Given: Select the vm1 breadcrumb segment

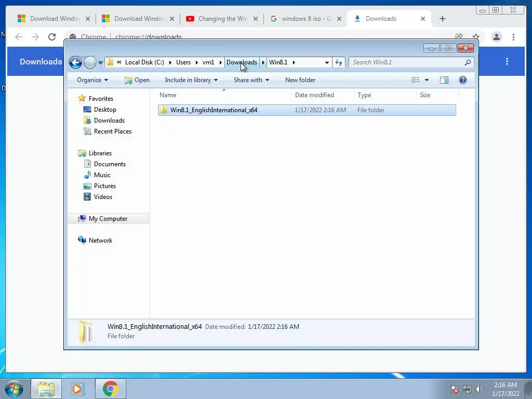Looking at the screenshot, I should (208, 62).
